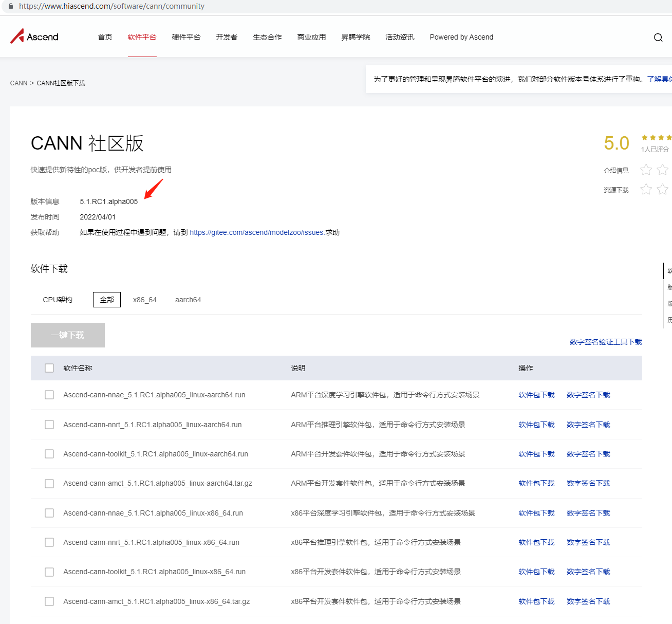Click the CANN 社区版 page title

(87, 143)
